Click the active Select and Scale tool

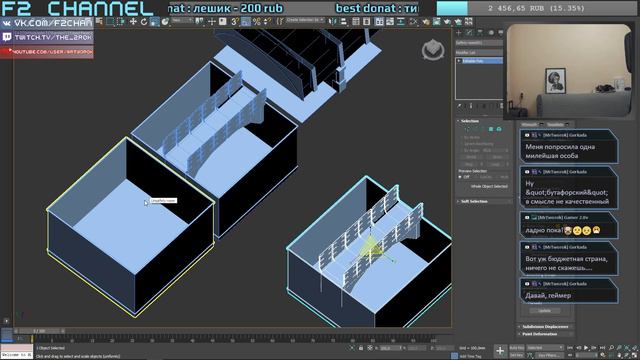(x=154, y=22)
